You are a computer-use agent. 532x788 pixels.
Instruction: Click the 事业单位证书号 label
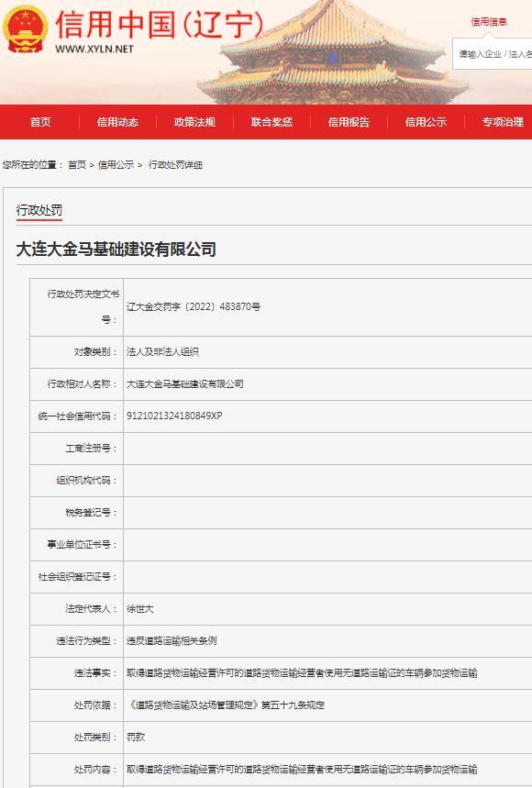click(x=83, y=545)
